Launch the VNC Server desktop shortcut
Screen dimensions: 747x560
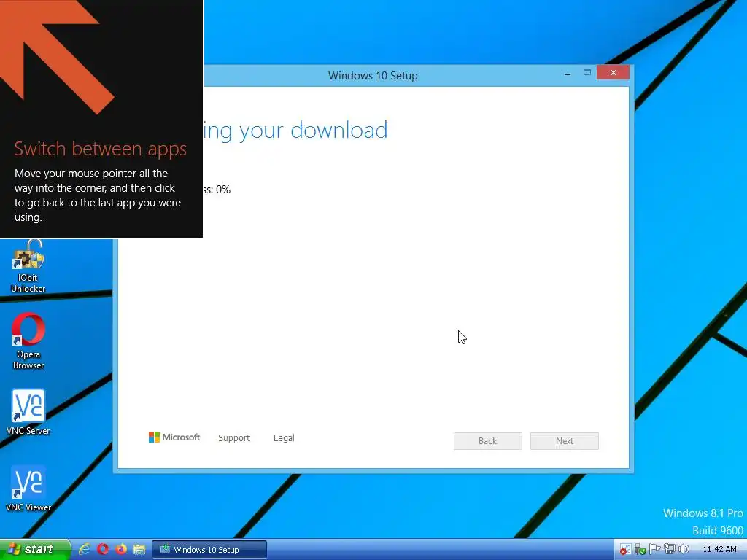(28, 413)
